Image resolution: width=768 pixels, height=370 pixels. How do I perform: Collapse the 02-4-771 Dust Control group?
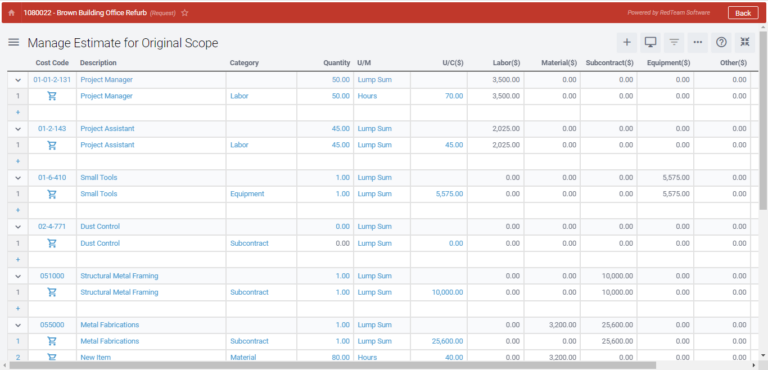[x=18, y=227]
